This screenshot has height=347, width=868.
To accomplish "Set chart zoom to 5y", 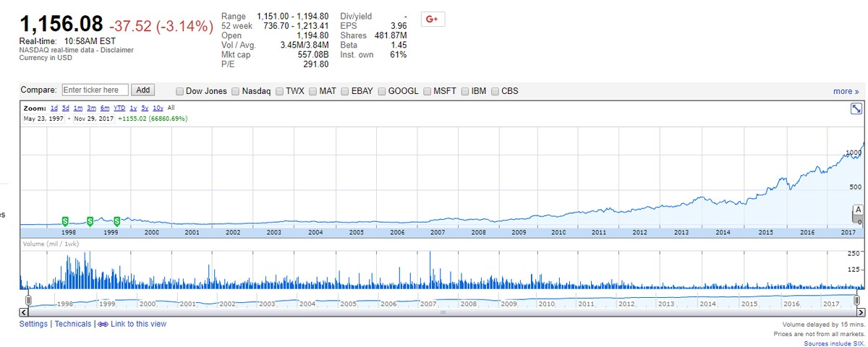I will (x=145, y=108).
